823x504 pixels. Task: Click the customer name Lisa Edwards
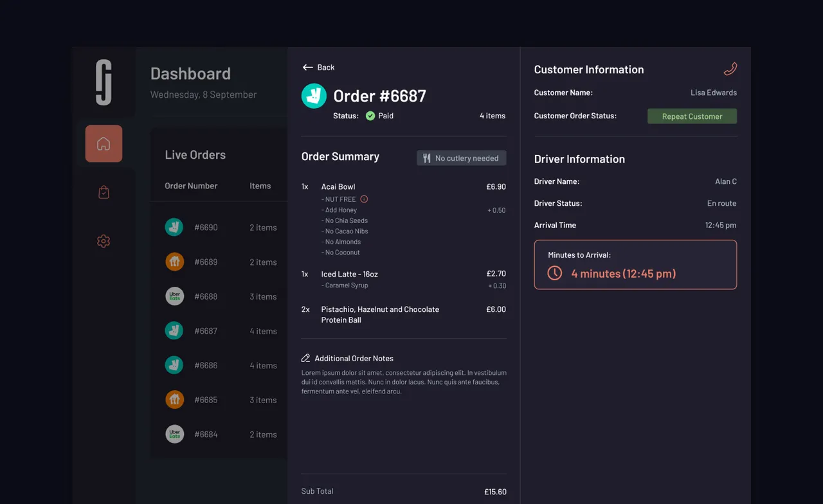(714, 93)
